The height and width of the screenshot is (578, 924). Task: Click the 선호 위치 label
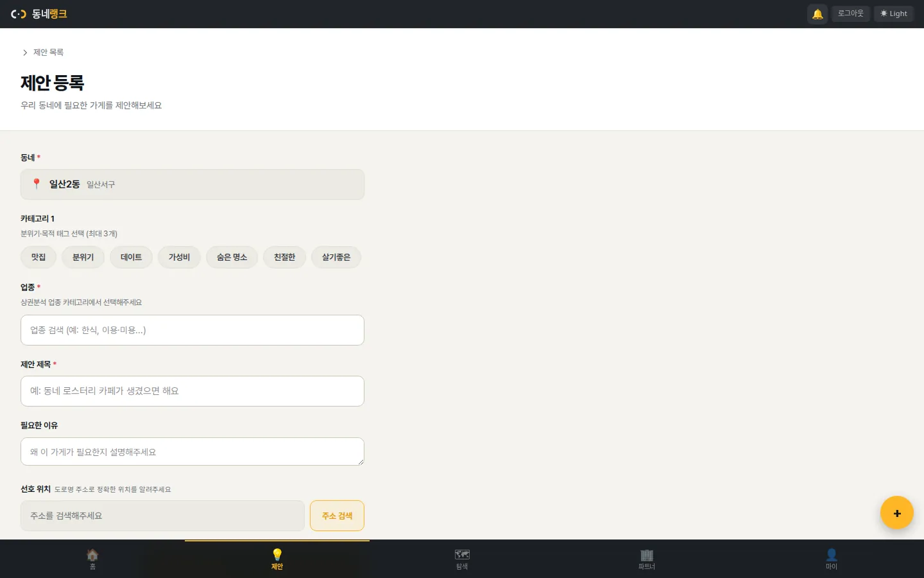pos(35,489)
